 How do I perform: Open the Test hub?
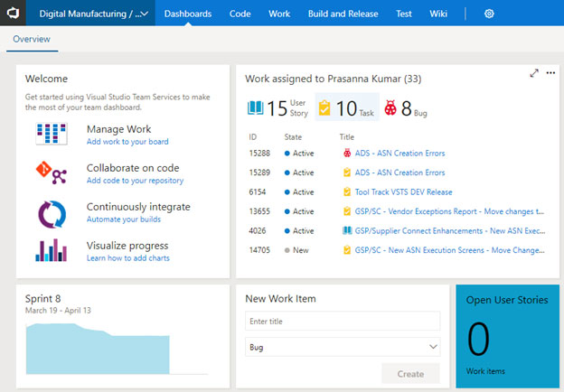[x=404, y=14]
